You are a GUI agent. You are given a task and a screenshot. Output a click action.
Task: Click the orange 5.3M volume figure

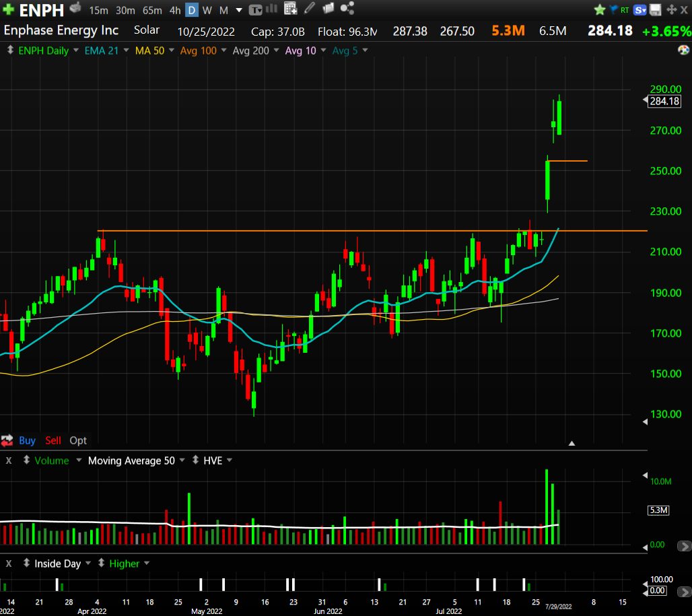[508, 30]
